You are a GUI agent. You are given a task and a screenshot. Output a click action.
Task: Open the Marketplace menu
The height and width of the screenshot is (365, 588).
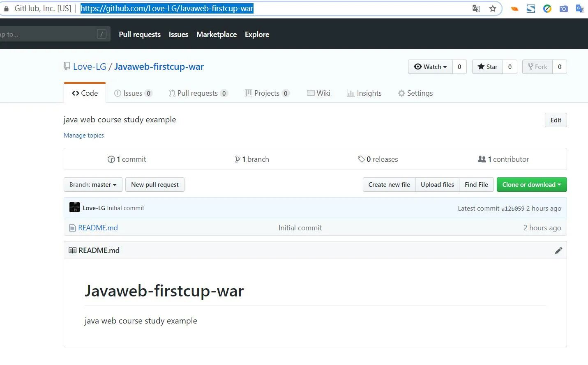[217, 34]
